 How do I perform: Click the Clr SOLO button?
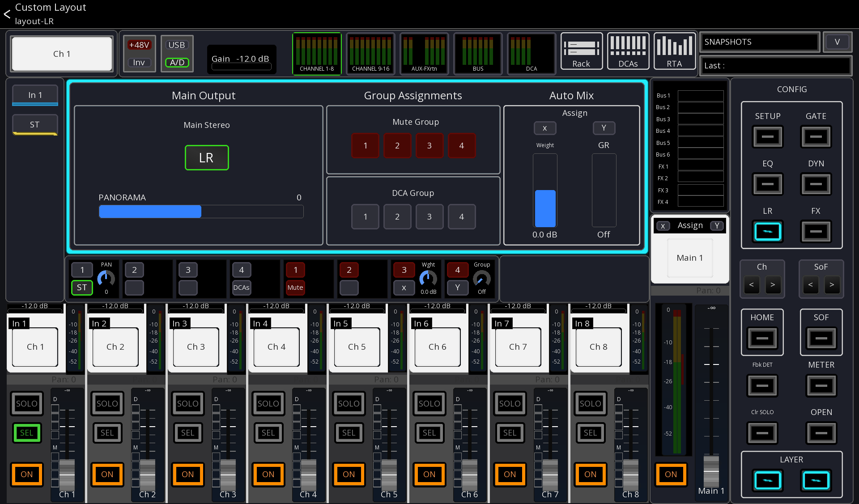click(762, 433)
